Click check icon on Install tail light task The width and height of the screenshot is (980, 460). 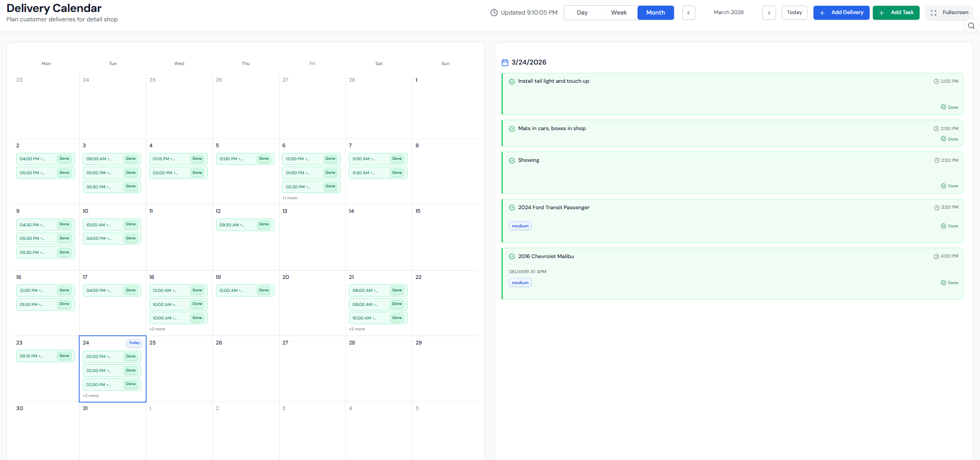point(512,81)
